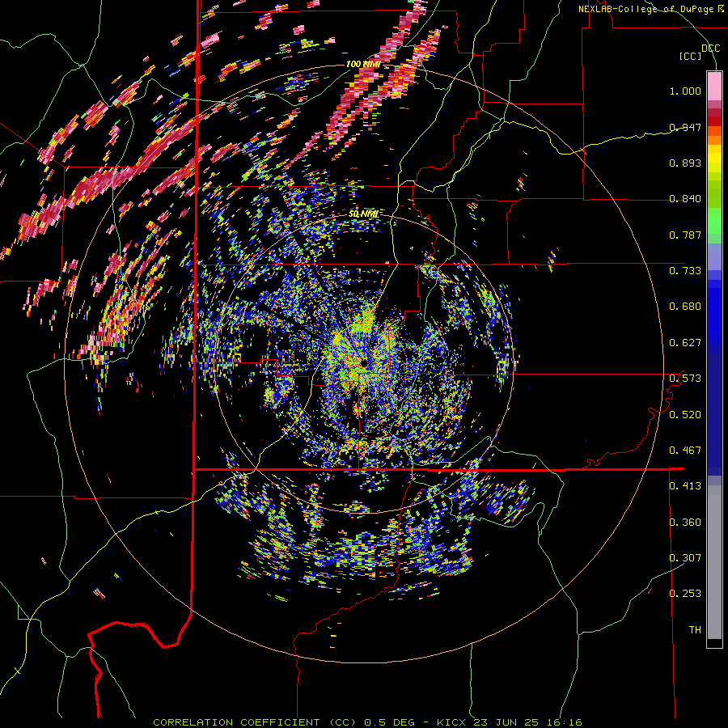Select the 0.893 scale value
Viewport: 728px width, 728px height.
tap(685, 163)
